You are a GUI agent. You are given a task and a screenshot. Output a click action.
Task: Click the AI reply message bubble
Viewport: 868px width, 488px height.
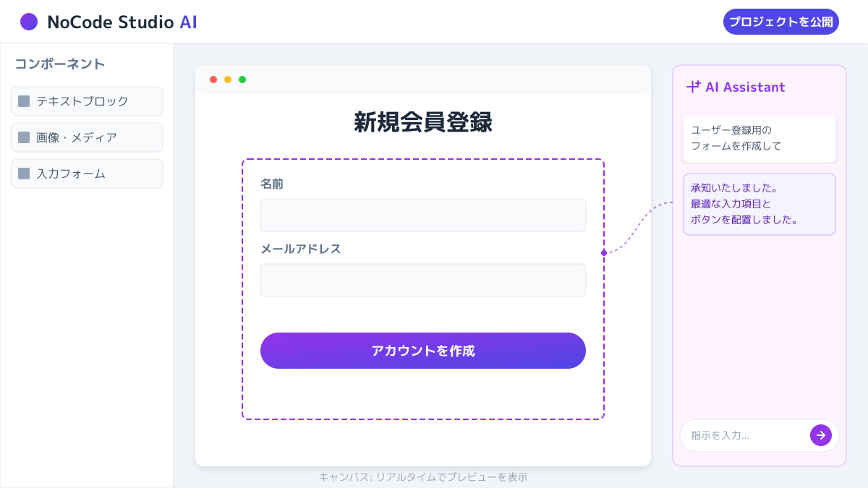coord(759,204)
